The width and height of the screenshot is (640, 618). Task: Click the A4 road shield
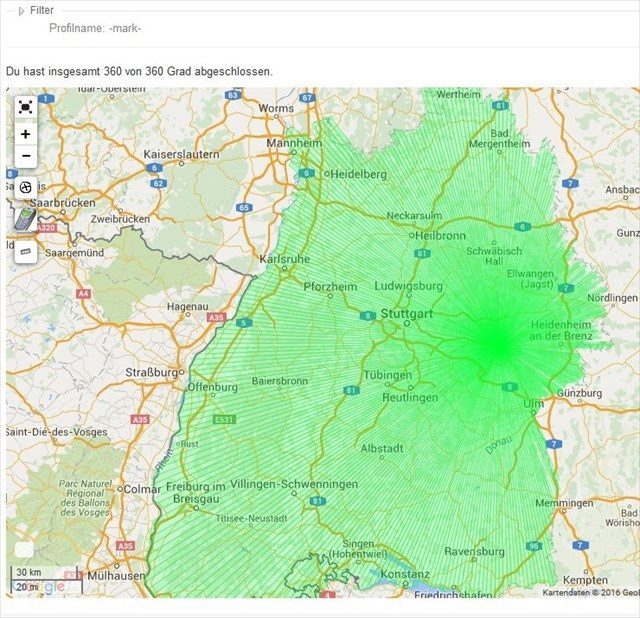point(83,293)
